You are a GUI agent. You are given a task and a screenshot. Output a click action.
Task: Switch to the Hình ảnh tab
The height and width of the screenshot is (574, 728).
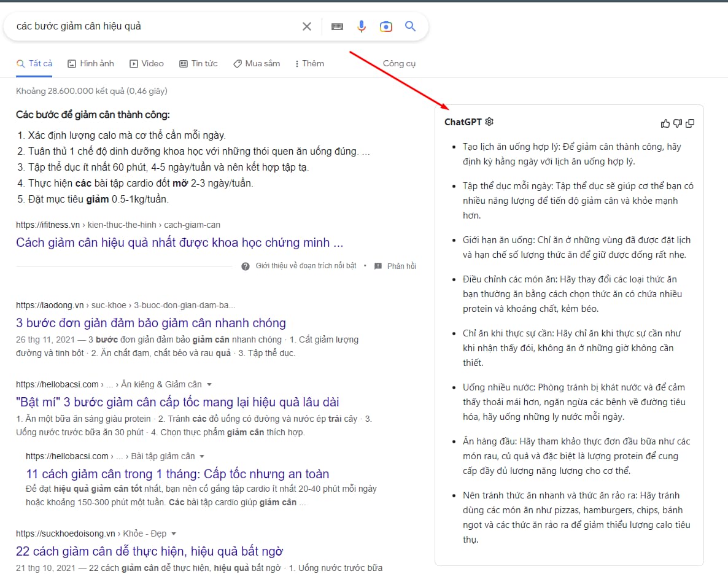pyautogui.click(x=91, y=63)
